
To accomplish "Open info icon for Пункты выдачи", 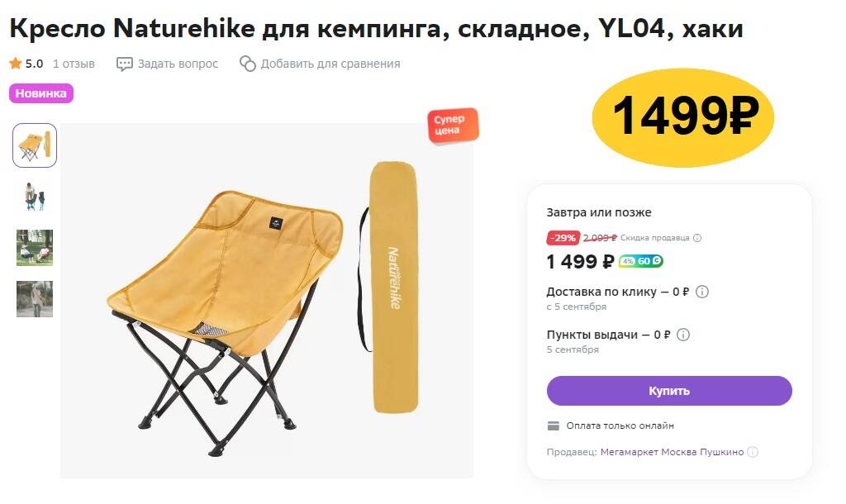I will click(x=683, y=335).
